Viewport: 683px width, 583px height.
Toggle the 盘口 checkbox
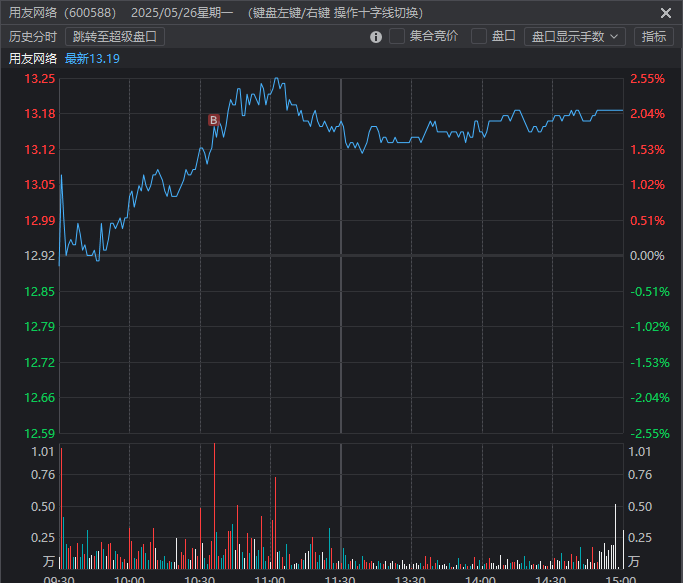point(479,37)
